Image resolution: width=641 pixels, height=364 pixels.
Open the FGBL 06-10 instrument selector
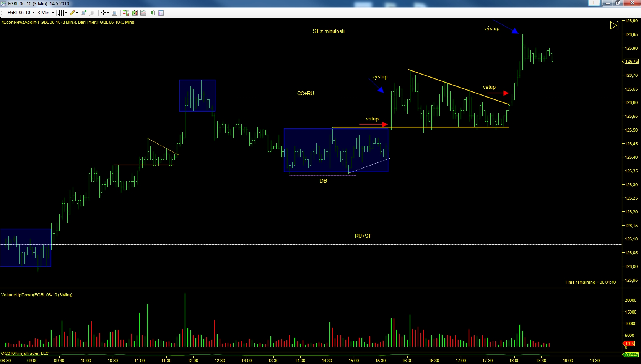(x=21, y=13)
